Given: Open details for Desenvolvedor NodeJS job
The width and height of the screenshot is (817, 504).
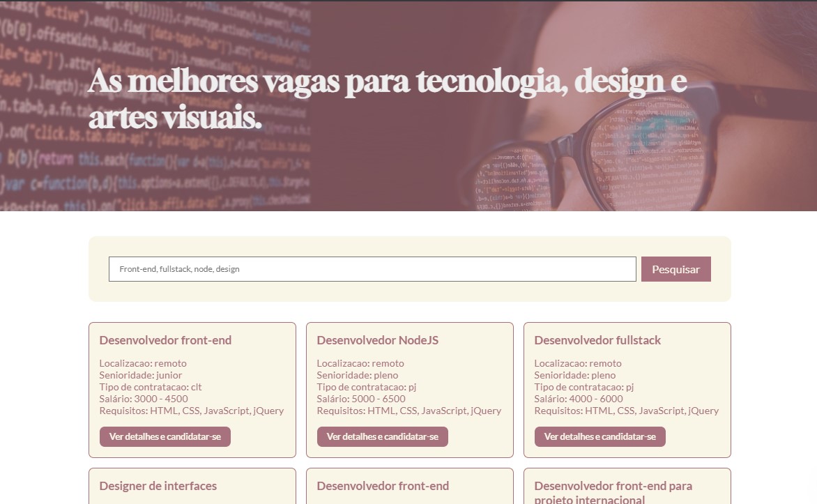Looking at the screenshot, I should click(x=383, y=437).
